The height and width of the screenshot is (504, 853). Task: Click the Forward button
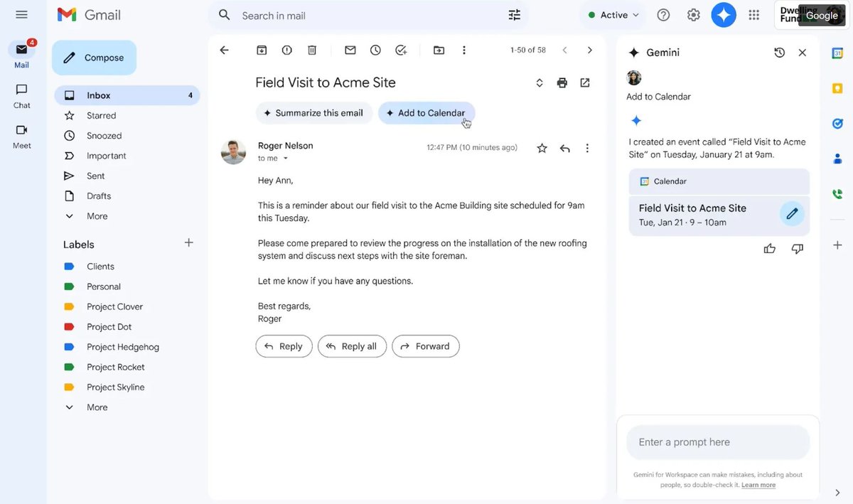[x=426, y=346]
